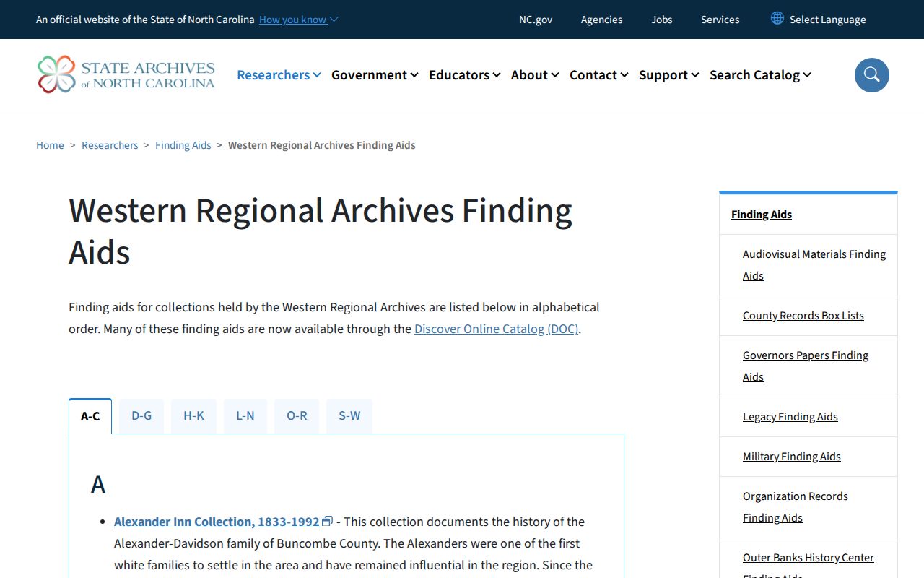
Task: Open County Records Box Lists sidebar link
Action: point(803,316)
